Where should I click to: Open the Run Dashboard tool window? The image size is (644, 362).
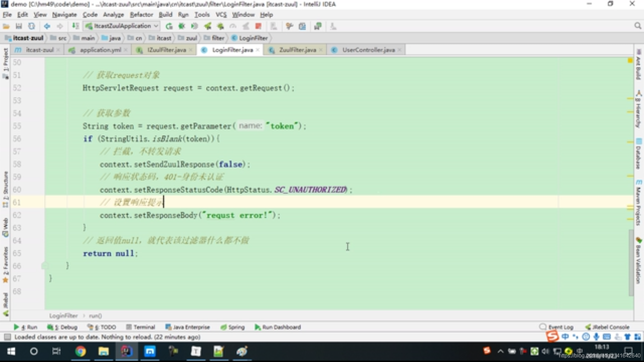(278, 327)
